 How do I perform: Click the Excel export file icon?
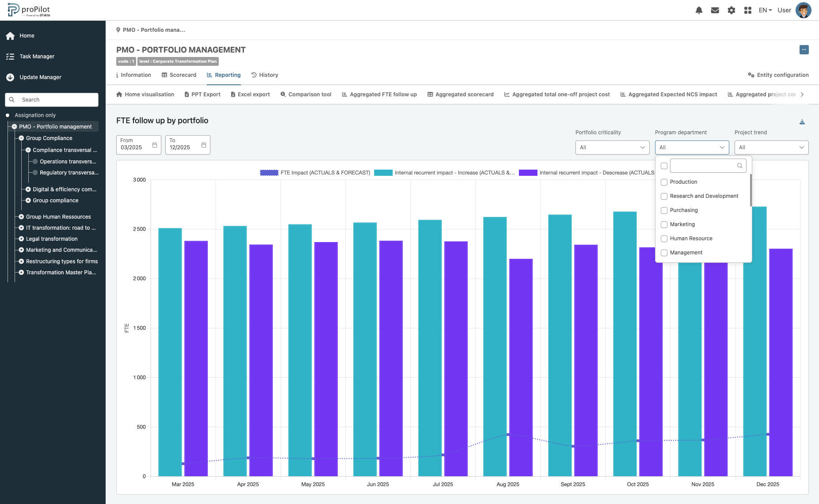pyautogui.click(x=233, y=95)
